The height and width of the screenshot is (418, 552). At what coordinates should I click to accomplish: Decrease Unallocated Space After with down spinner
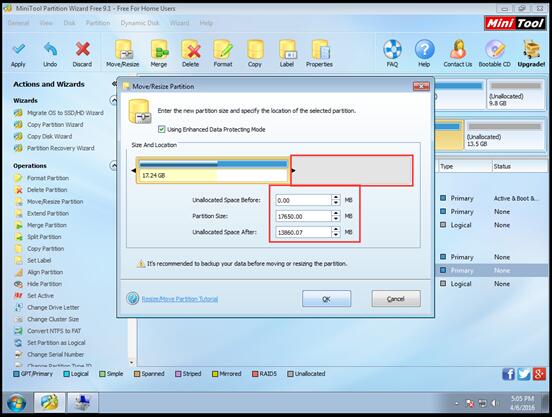point(336,235)
